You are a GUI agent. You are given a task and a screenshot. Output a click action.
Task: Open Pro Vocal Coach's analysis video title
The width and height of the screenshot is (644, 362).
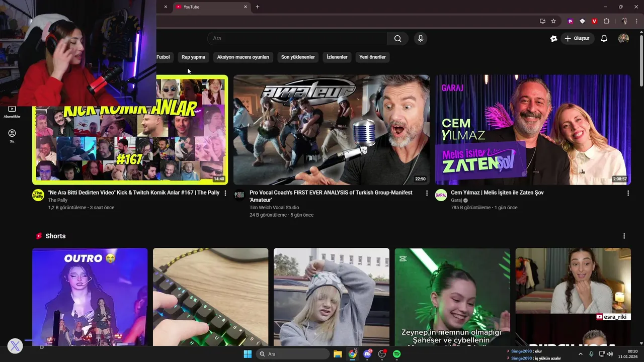(x=331, y=196)
